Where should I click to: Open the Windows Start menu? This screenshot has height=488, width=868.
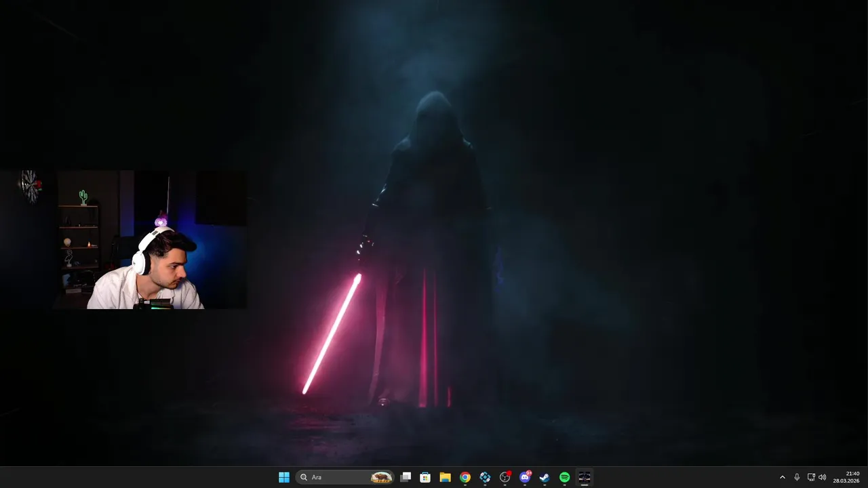tap(284, 477)
